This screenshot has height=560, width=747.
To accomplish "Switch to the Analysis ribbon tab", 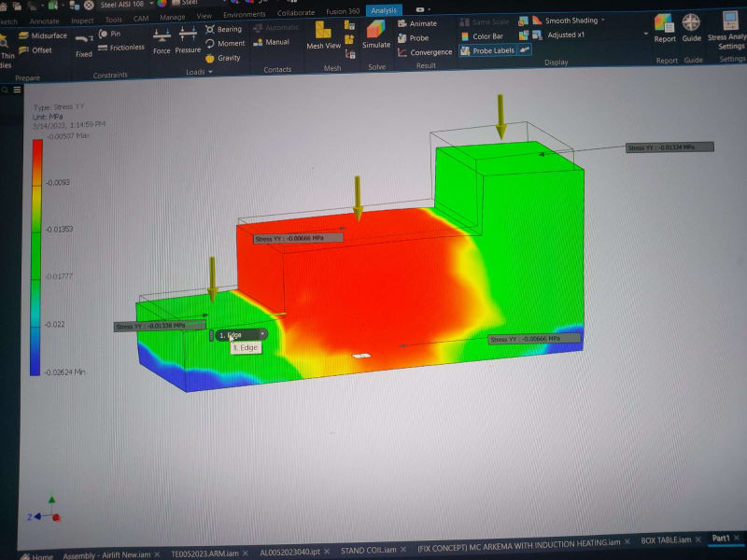I will (384, 10).
